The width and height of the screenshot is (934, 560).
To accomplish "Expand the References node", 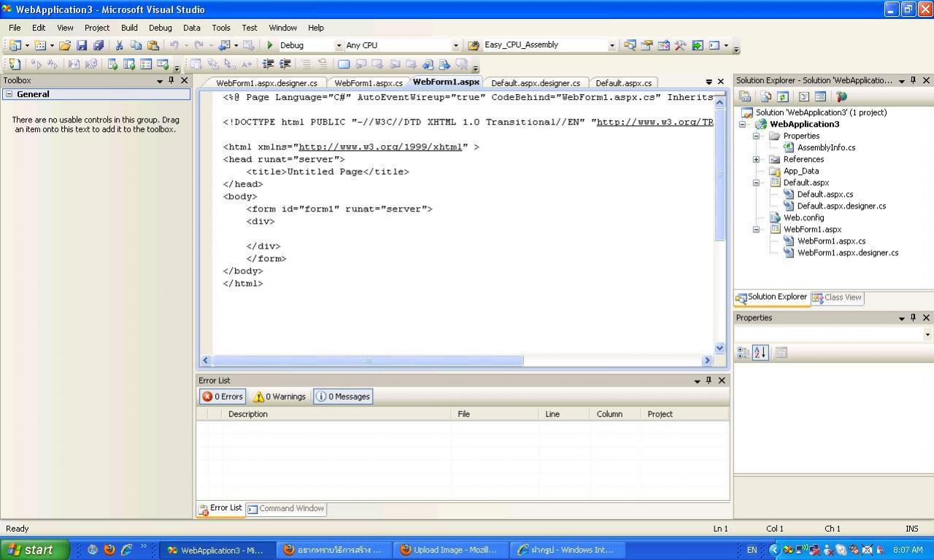I will [x=756, y=160].
